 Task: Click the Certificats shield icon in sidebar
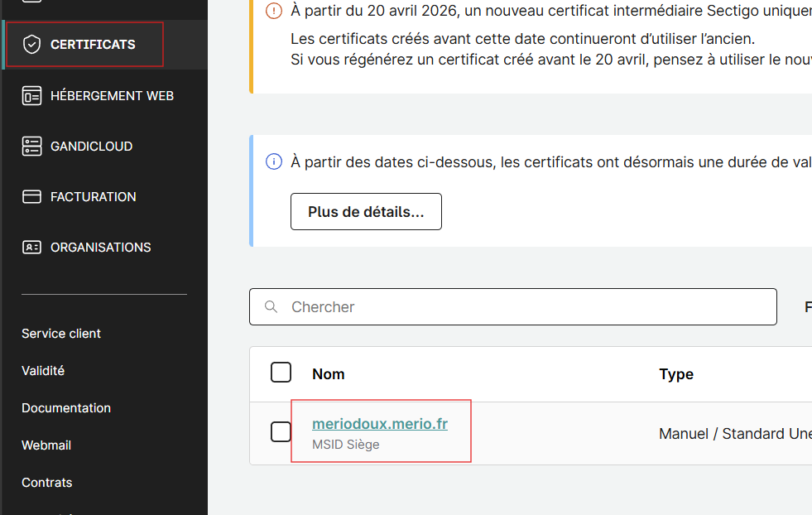31,45
